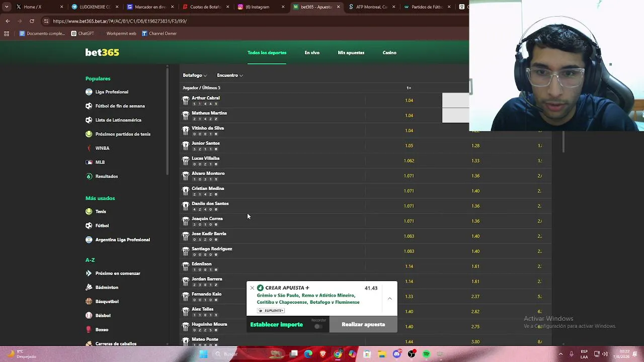Open Resultados in the sidebar

[x=107, y=176]
